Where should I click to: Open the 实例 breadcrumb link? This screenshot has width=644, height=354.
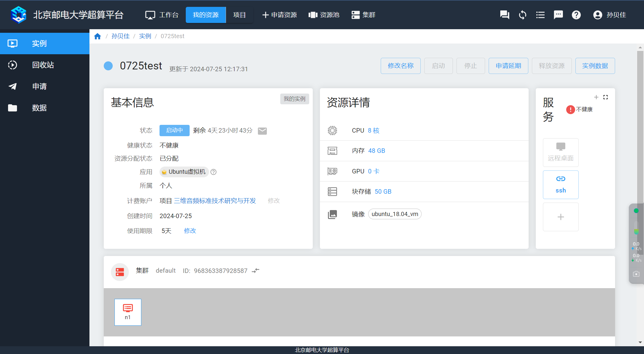pyautogui.click(x=145, y=36)
